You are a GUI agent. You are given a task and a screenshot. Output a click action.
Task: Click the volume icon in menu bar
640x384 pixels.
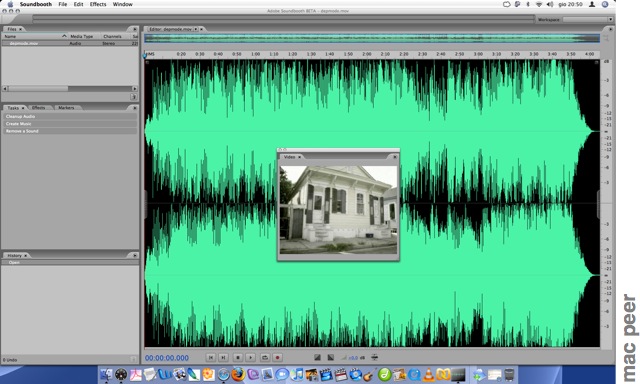(549, 4)
